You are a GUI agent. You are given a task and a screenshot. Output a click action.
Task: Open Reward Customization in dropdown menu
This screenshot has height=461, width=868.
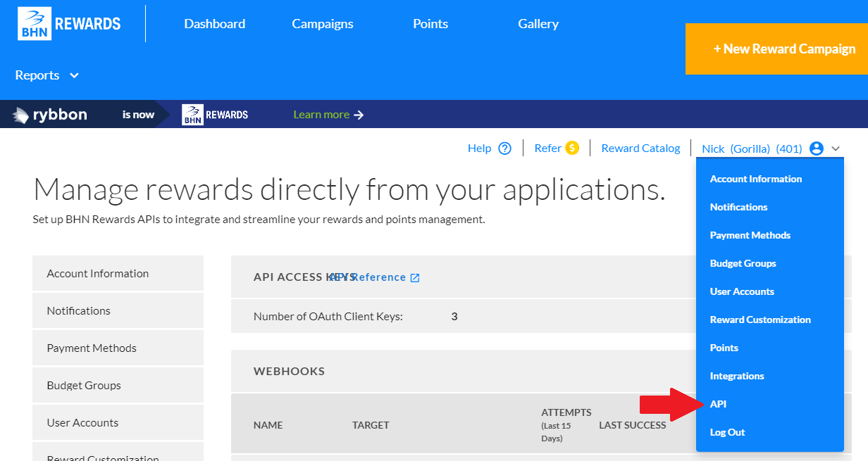(x=760, y=320)
